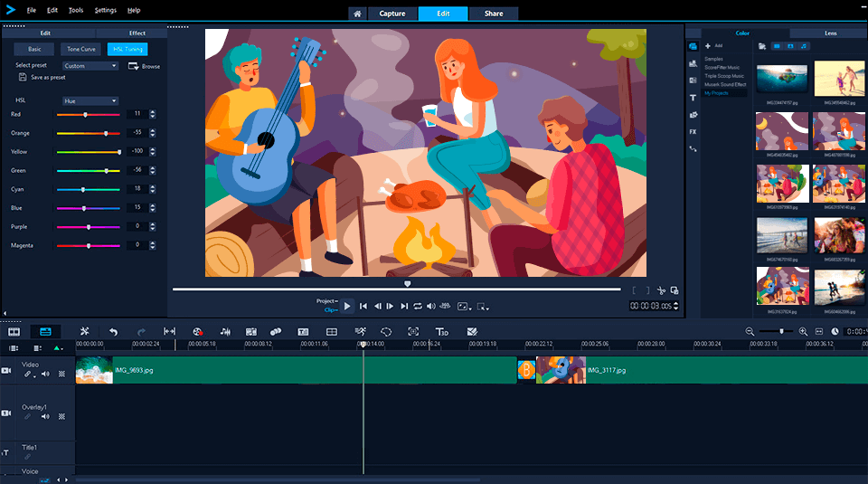
Task: Click the Save as preset floppy disk icon
Action: click(x=22, y=78)
